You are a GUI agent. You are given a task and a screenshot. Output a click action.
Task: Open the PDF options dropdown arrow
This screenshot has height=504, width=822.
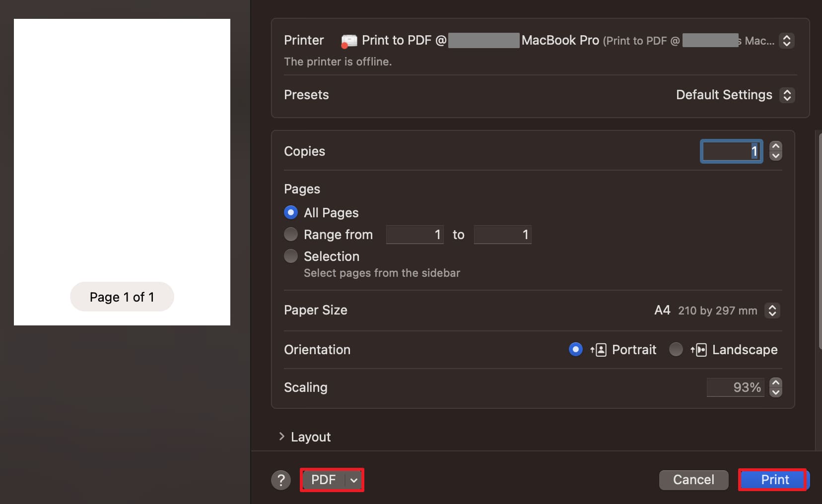pos(354,480)
